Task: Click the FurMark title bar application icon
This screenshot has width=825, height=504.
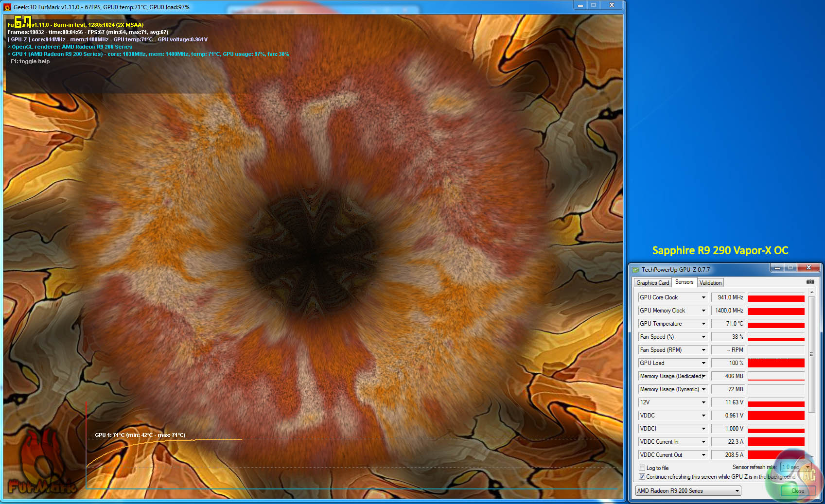Action: pos(7,7)
